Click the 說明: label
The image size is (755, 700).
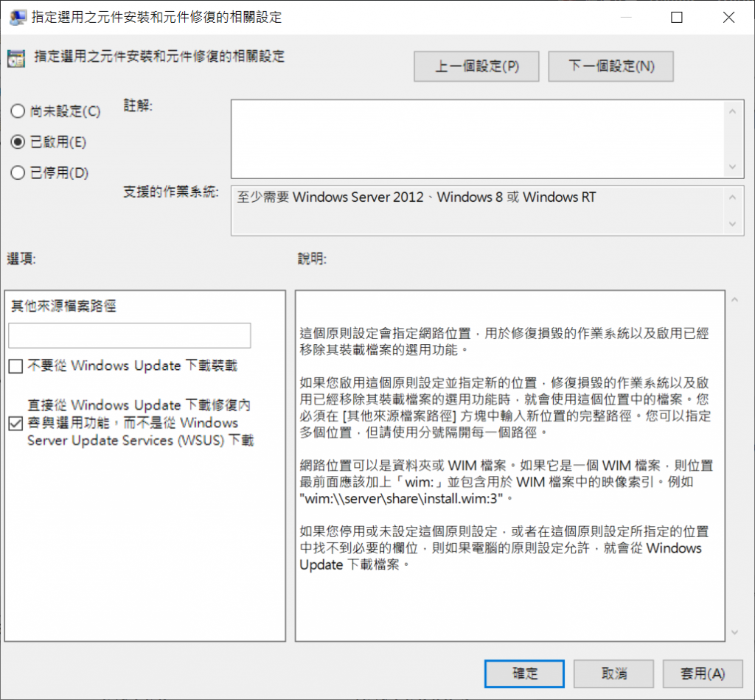[x=312, y=259]
